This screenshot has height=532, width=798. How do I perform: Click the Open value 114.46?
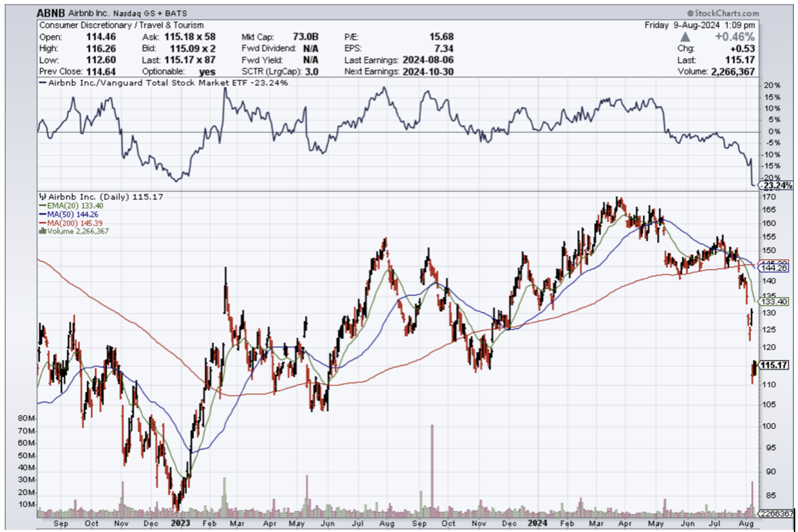click(x=101, y=37)
